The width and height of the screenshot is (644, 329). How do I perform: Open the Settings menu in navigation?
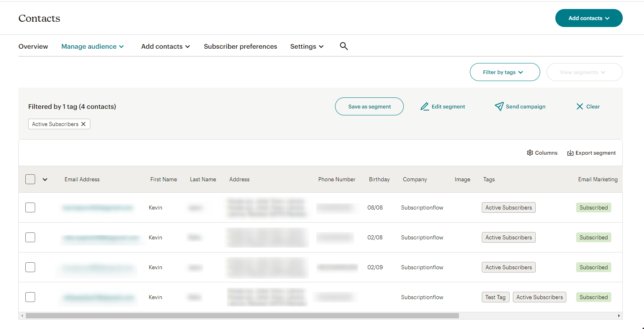tap(307, 46)
